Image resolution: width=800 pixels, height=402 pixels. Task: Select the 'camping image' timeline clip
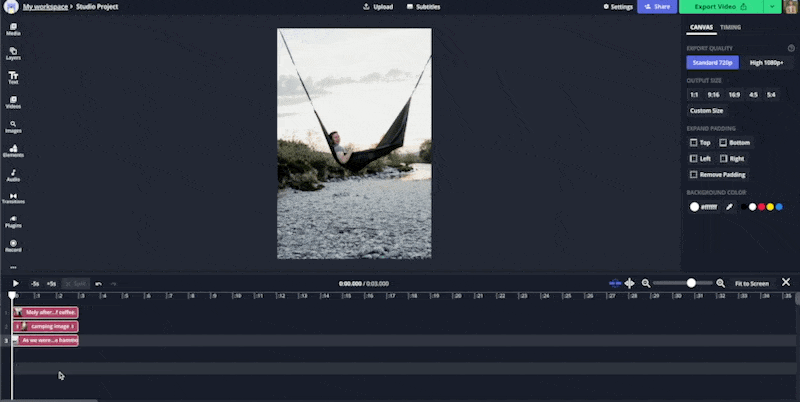[x=46, y=326]
